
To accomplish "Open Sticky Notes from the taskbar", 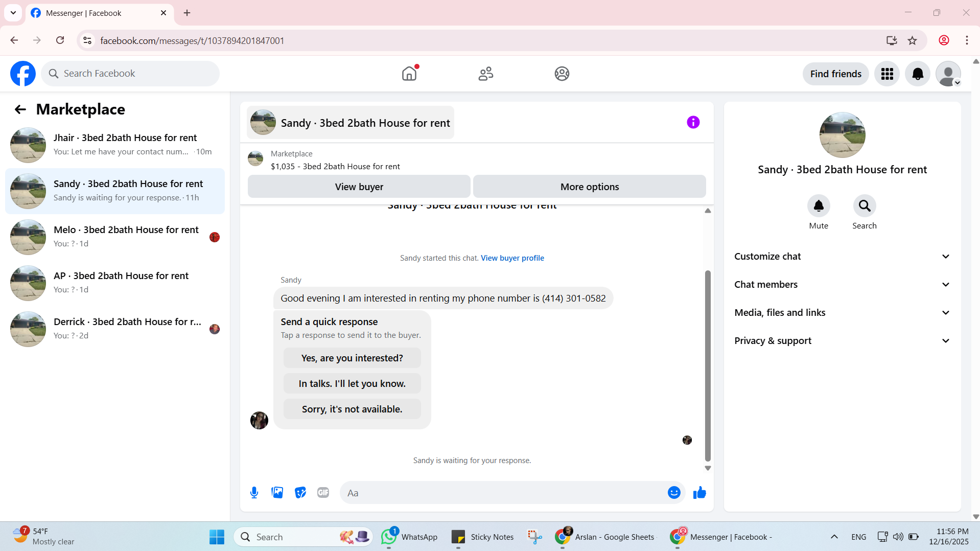I will click(483, 537).
